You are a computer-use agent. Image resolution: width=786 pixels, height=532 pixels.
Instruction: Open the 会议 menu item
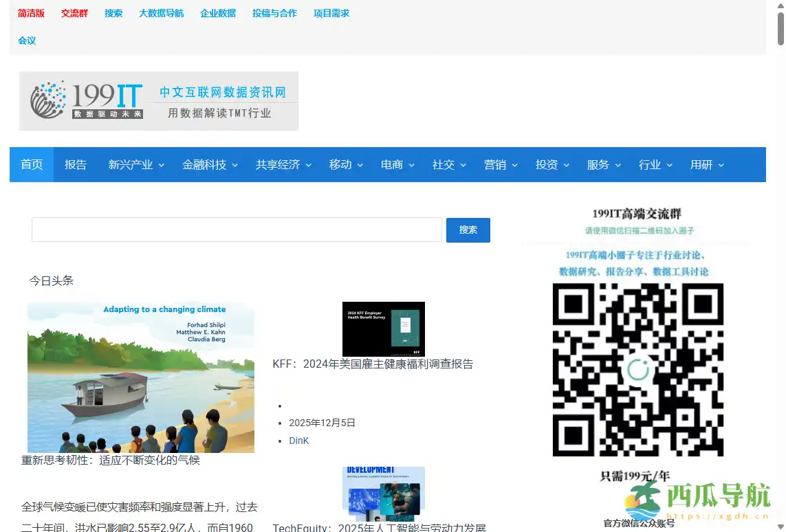[x=26, y=40]
